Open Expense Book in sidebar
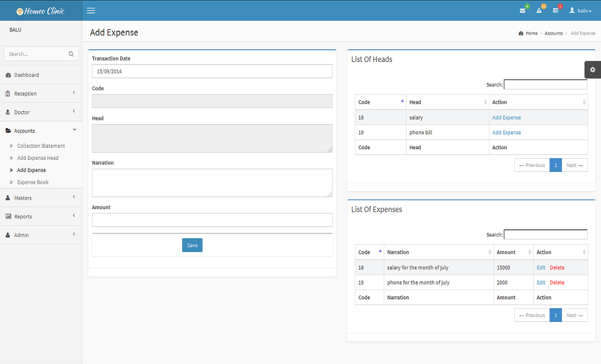 point(33,182)
